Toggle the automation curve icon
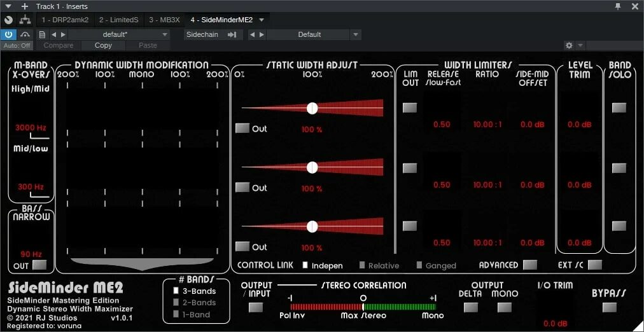Viewport: 644px width, 332px height. (x=26, y=34)
